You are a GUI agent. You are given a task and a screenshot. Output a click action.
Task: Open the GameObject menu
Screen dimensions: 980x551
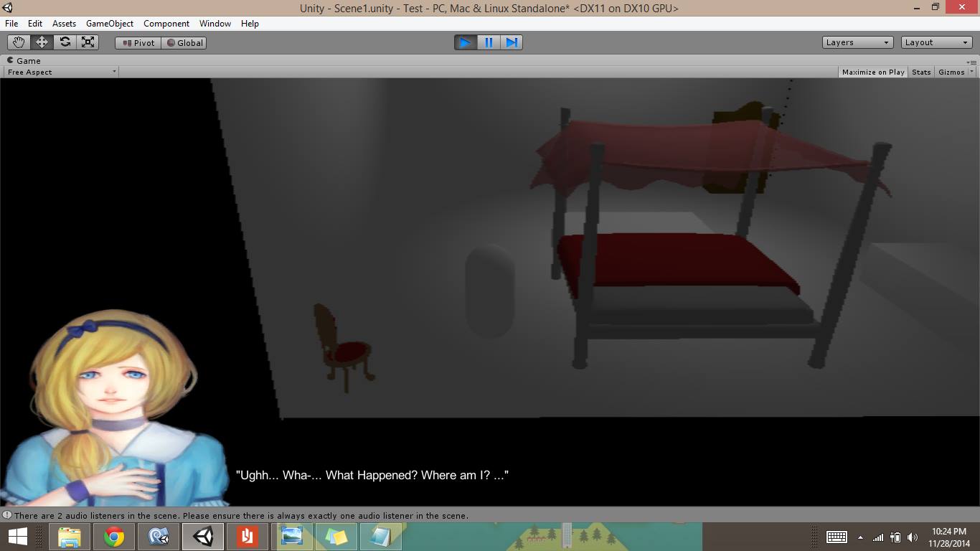110,24
